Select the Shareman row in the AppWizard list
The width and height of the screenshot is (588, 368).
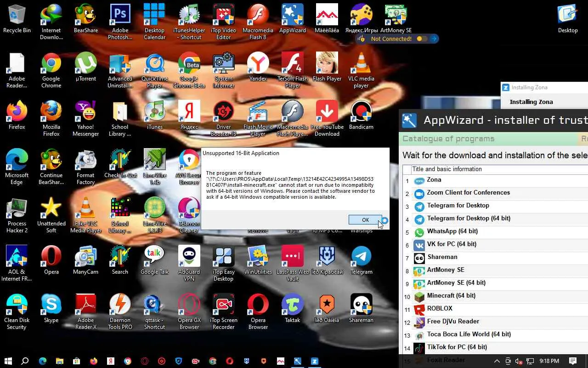pos(495,258)
